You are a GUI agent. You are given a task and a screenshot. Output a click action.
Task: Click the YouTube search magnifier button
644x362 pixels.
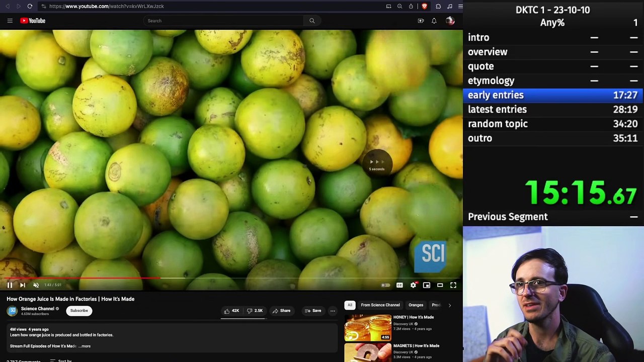pos(312,21)
